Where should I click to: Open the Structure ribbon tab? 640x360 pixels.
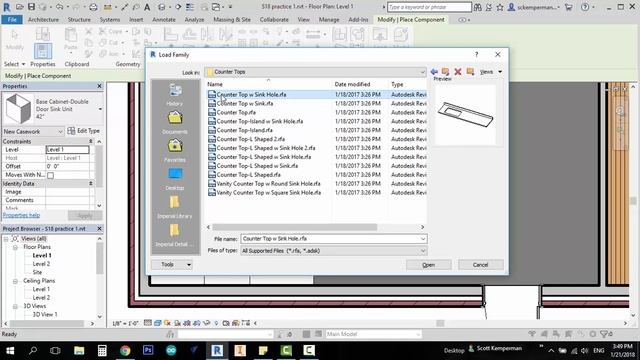tap(79, 20)
